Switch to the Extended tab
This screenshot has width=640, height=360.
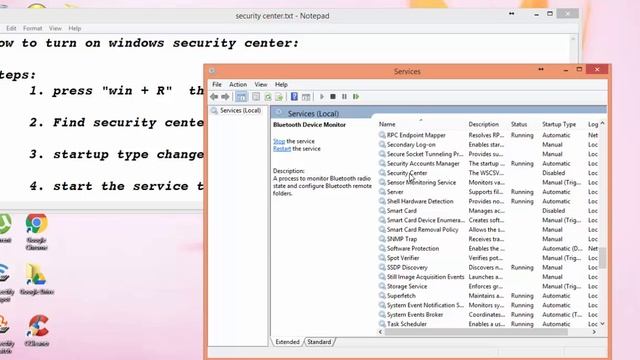[x=287, y=342]
